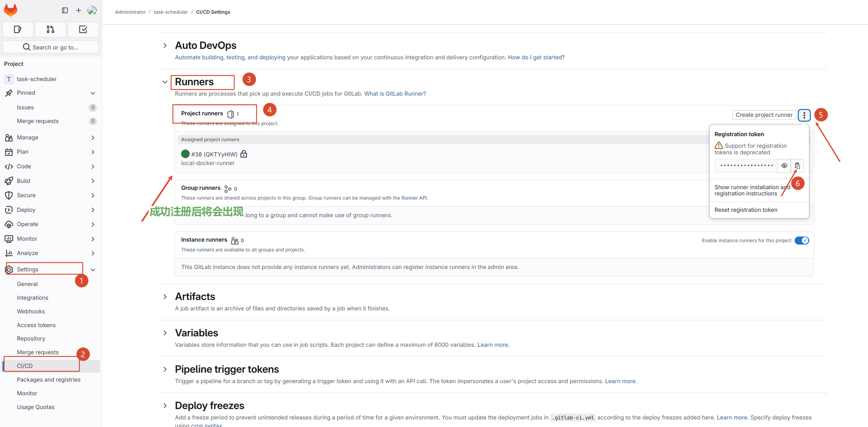The height and width of the screenshot is (427, 868).
Task: Show runner installation and registration instructions
Action: (x=752, y=190)
